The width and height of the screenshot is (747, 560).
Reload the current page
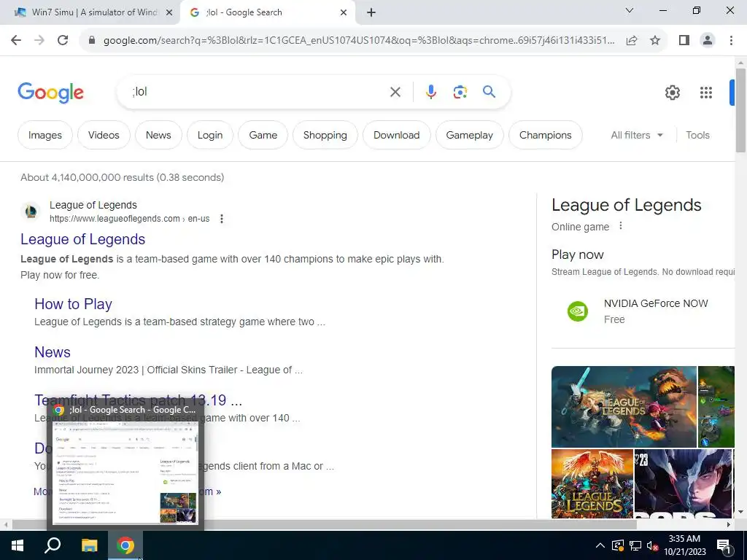tap(63, 41)
